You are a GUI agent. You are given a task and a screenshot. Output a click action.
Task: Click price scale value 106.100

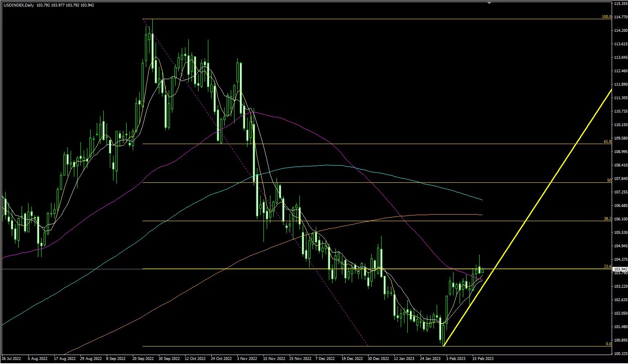pos(621,219)
